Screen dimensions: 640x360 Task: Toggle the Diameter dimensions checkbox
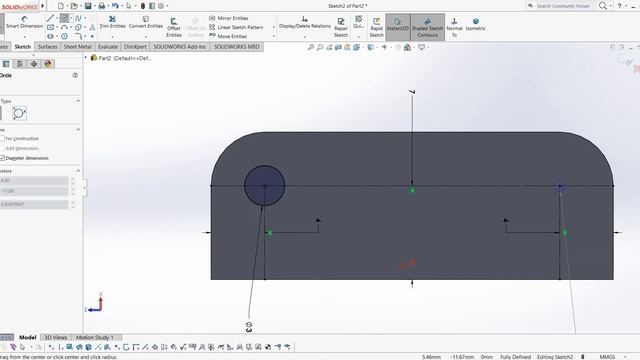[2, 158]
